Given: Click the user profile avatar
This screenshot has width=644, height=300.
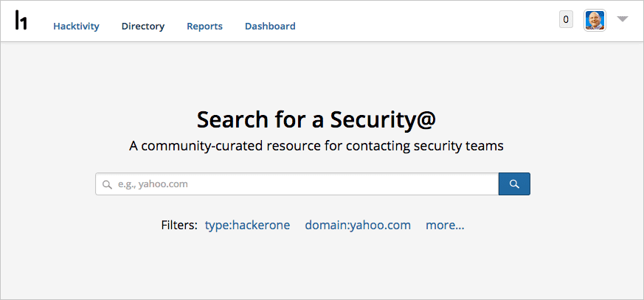Looking at the screenshot, I should tap(595, 20).
